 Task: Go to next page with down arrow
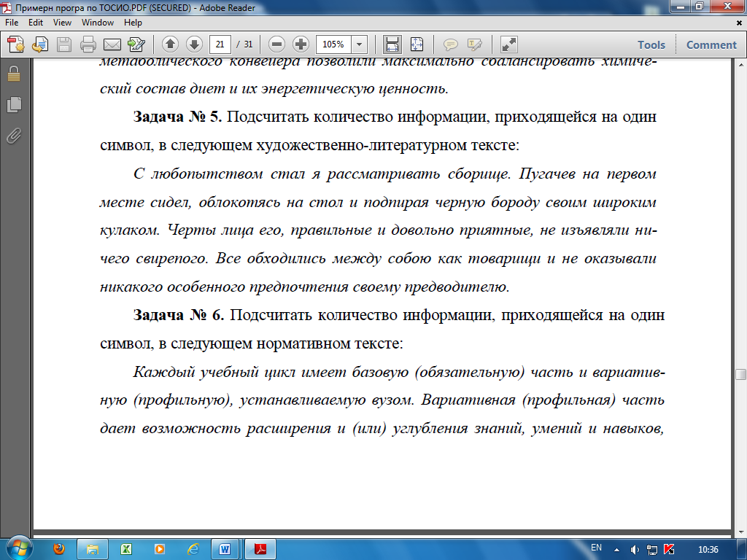pyautogui.click(x=194, y=44)
